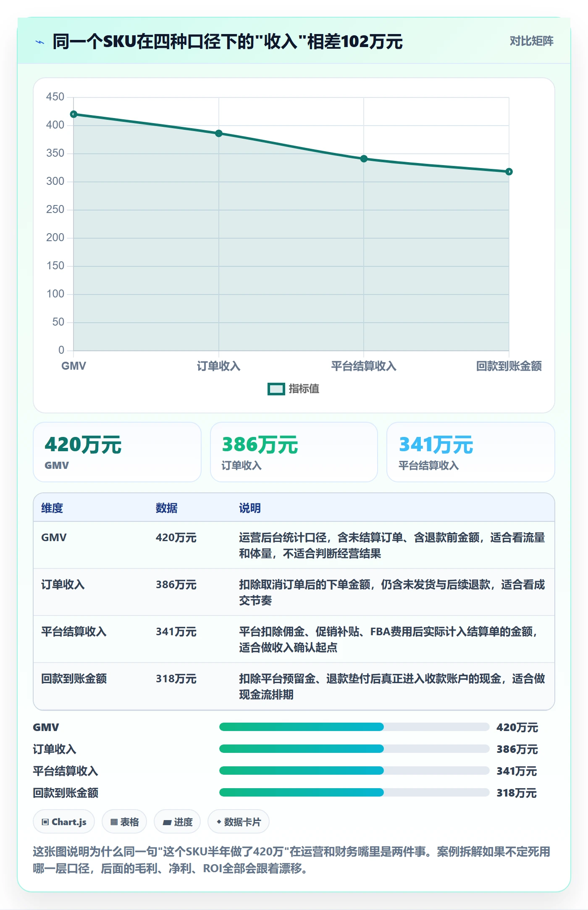Click the description starting 扣除取消订单后
Viewport: 588px width, 910px height.
pos(392,592)
